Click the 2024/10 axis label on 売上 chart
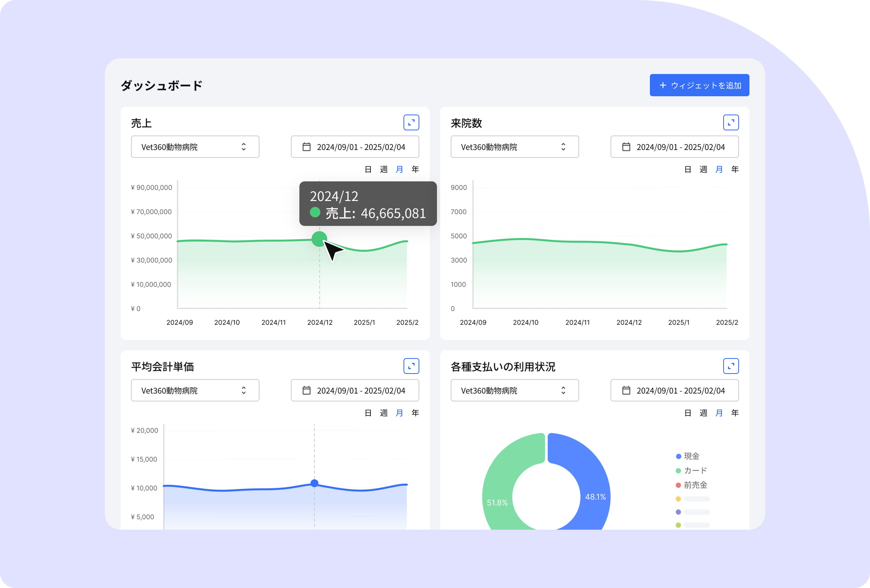 (x=227, y=322)
